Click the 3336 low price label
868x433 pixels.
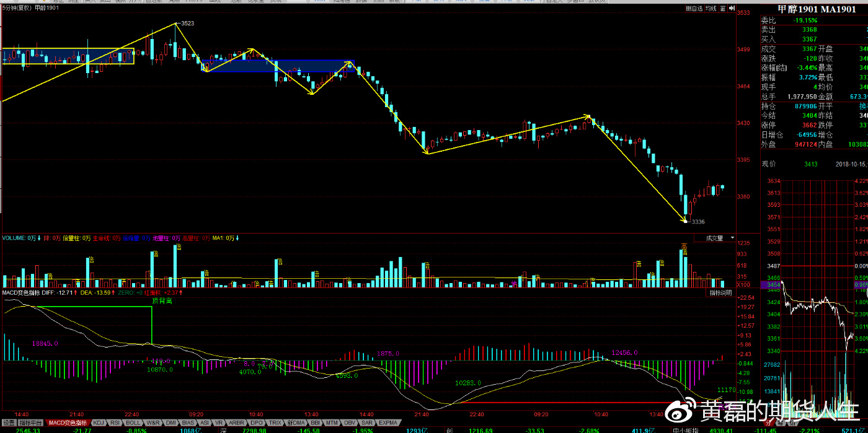tap(698, 222)
